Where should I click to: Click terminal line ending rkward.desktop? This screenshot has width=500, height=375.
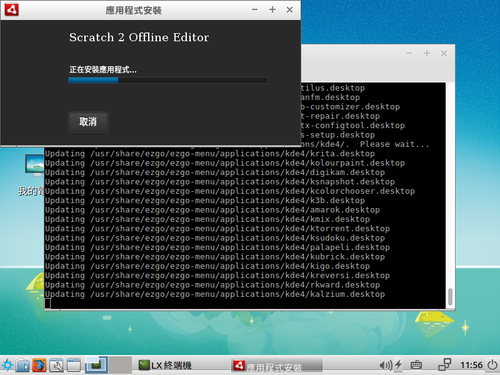coord(213,285)
